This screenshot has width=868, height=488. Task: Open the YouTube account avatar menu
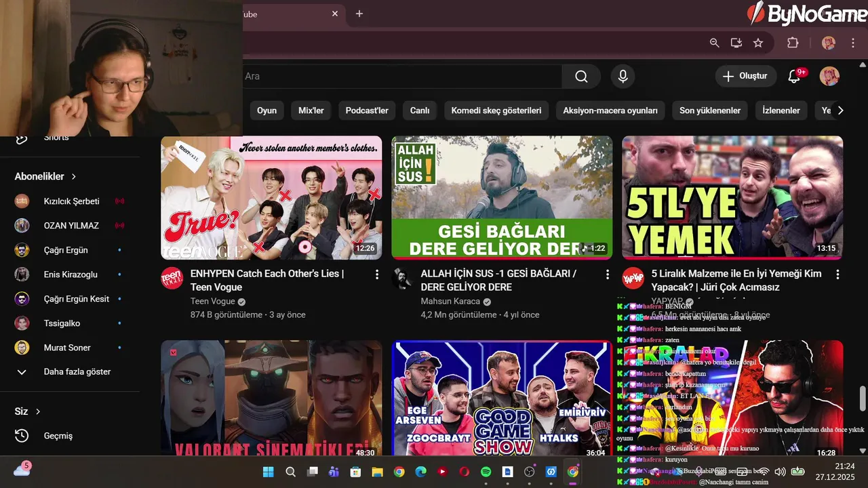[829, 76]
